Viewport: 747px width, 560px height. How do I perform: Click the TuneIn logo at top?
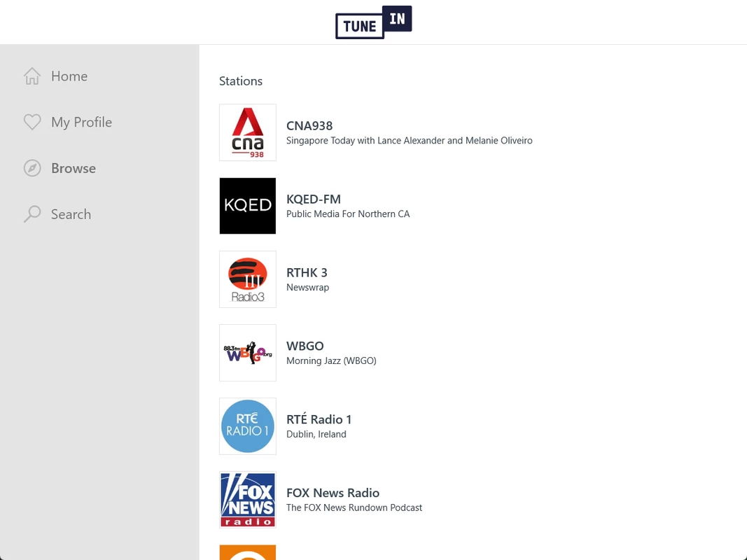point(374,22)
